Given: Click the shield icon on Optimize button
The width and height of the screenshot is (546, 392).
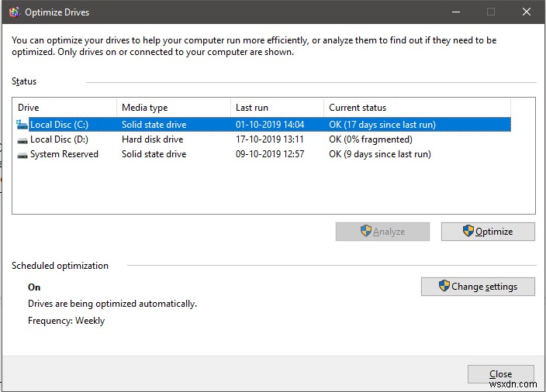Looking at the screenshot, I should tap(468, 231).
